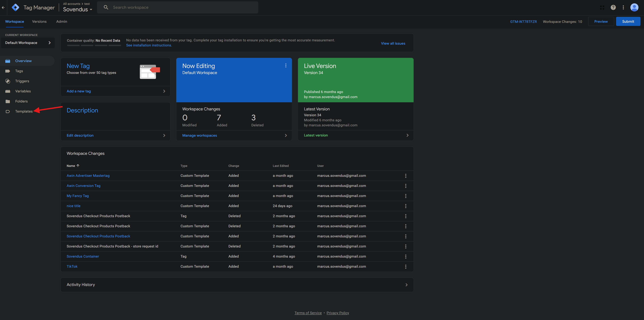
Task: Click the back arrow icon
Action: pyautogui.click(x=3, y=8)
